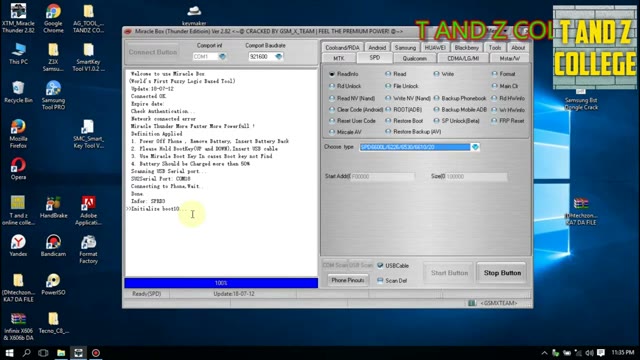Open Samsung tab
Image resolution: width=640 pixels, height=360 pixels.
(x=405, y=47)
